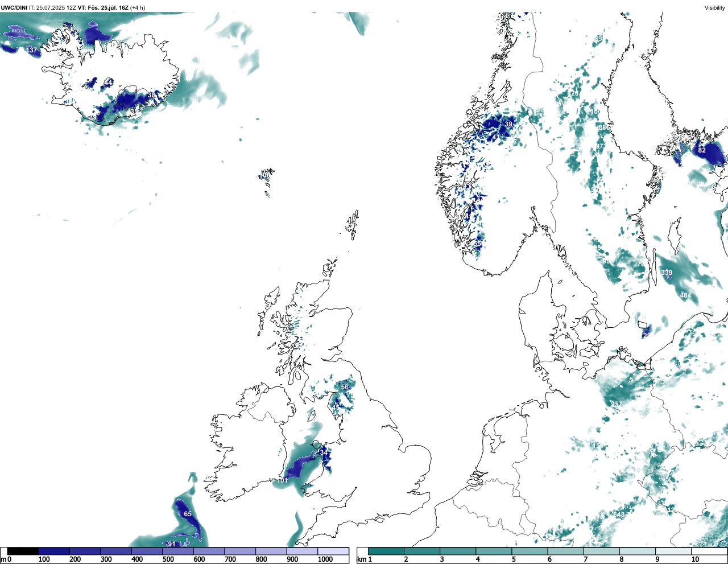The image size is (728, 564).
Task: Click the '65' visibility value southwest of Ireland
Action: pos(188,514)
